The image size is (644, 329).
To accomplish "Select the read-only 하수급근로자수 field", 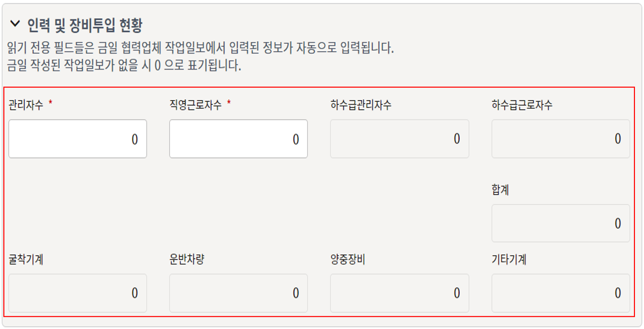I will pyautogui.click(x=560, y=139).
